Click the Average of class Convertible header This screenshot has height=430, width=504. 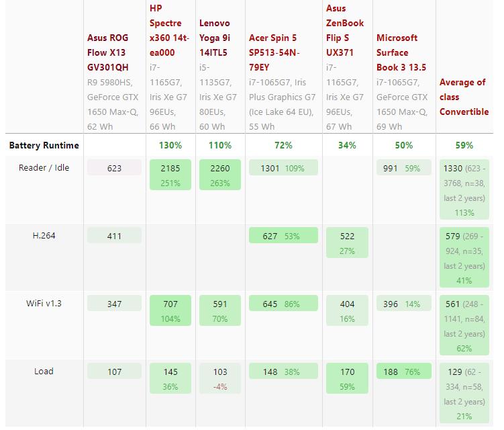(x=464, y=97)
